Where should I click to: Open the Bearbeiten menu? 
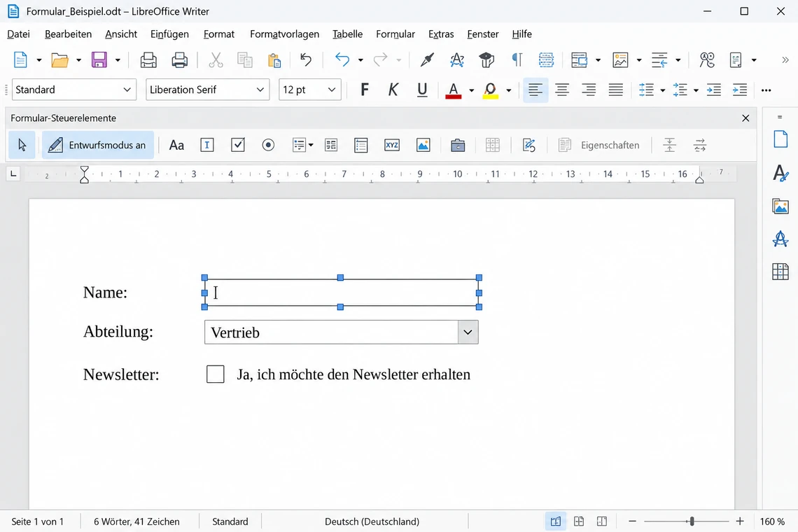(x=68, y=34)
